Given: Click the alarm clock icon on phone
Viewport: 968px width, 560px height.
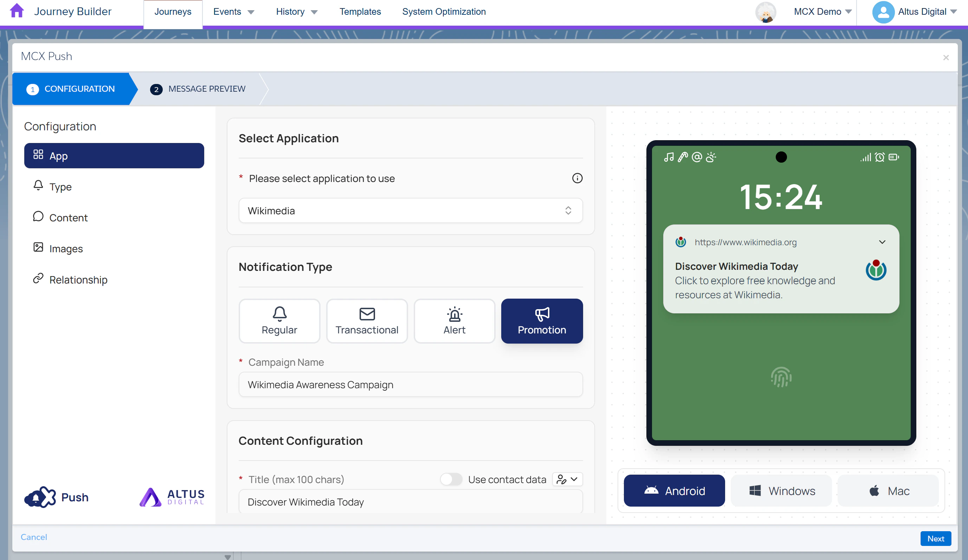Looking at the screenshot, I should [880, 157].
